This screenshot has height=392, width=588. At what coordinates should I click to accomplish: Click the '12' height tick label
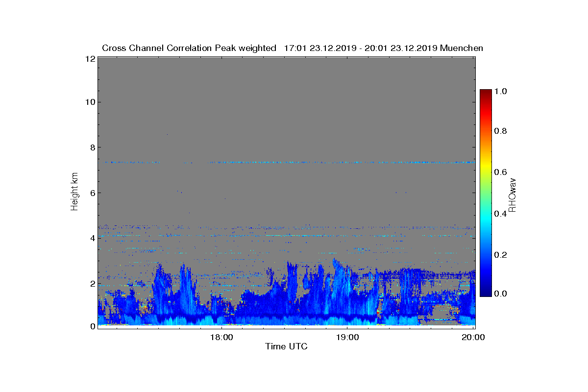click(90, 58)
